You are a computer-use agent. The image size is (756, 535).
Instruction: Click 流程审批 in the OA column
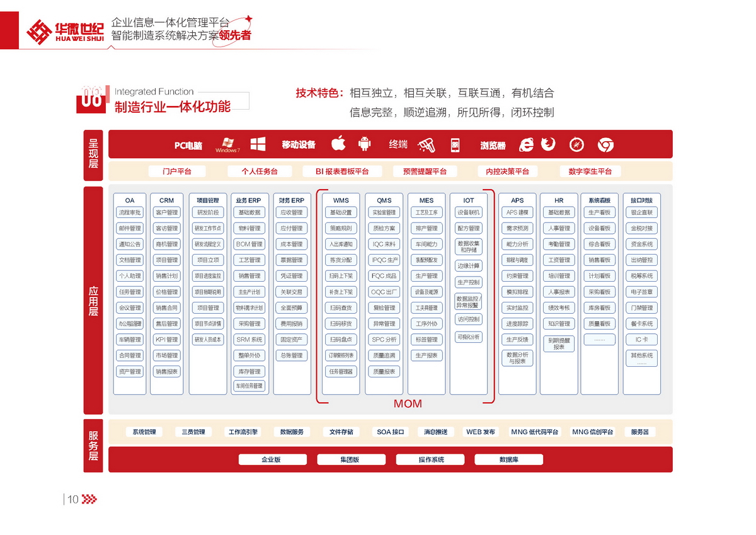130,212
